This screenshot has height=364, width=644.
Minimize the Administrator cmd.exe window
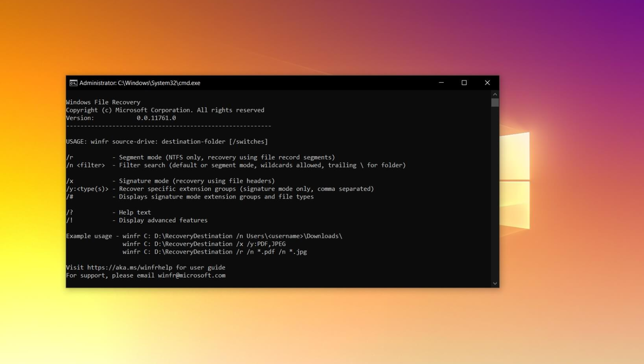(441, 83)
